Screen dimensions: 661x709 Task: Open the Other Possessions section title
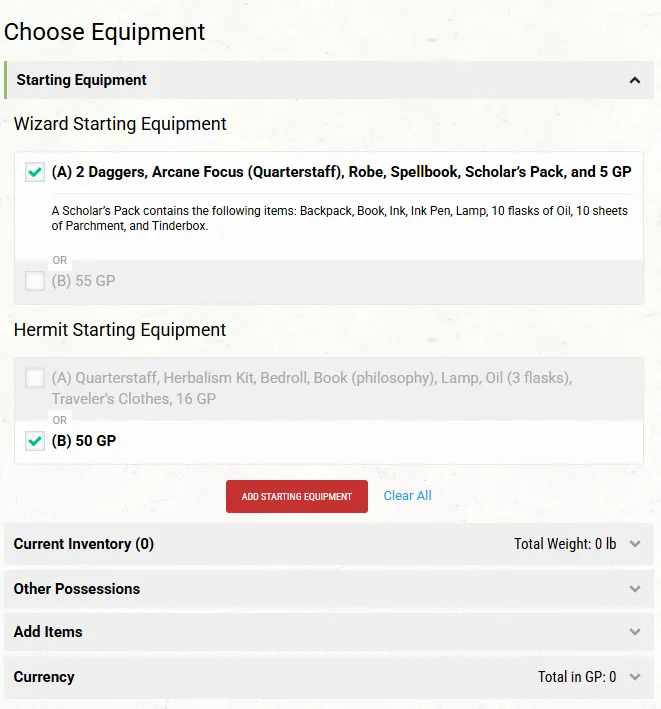point(77,589)
